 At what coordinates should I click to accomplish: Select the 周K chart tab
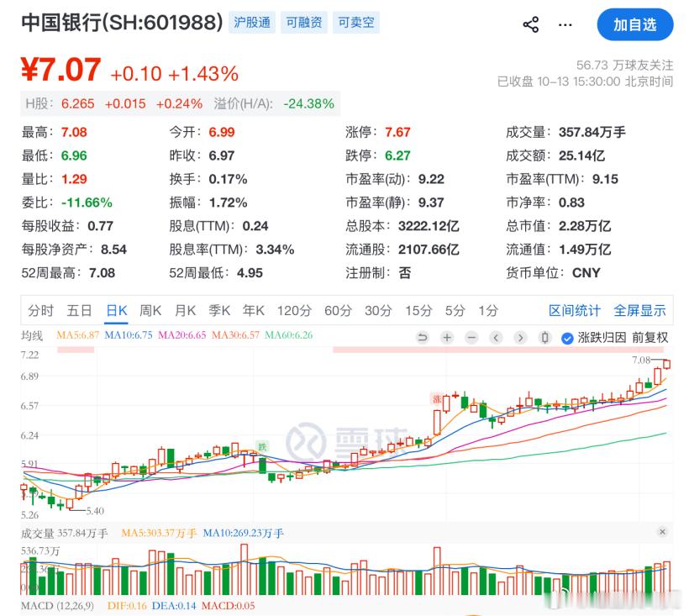click(150, 311)
